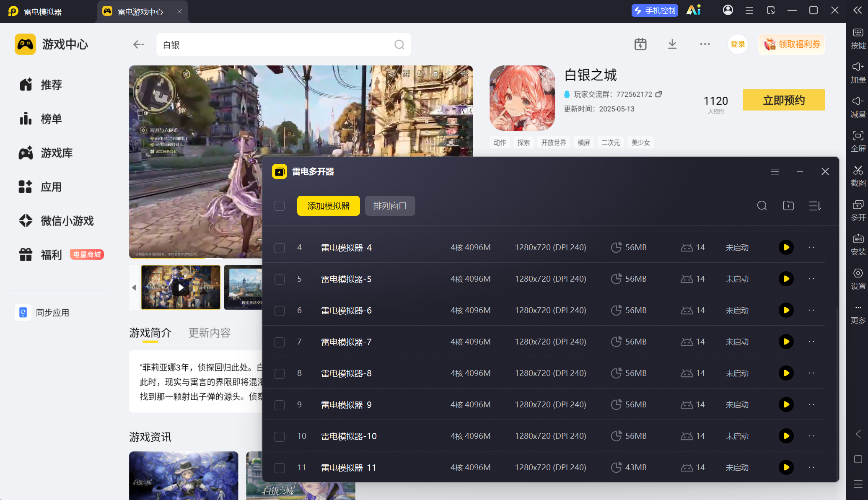
Task: Open the 雷电多开器 hamburger menu
Action: [x=775, y=171]
